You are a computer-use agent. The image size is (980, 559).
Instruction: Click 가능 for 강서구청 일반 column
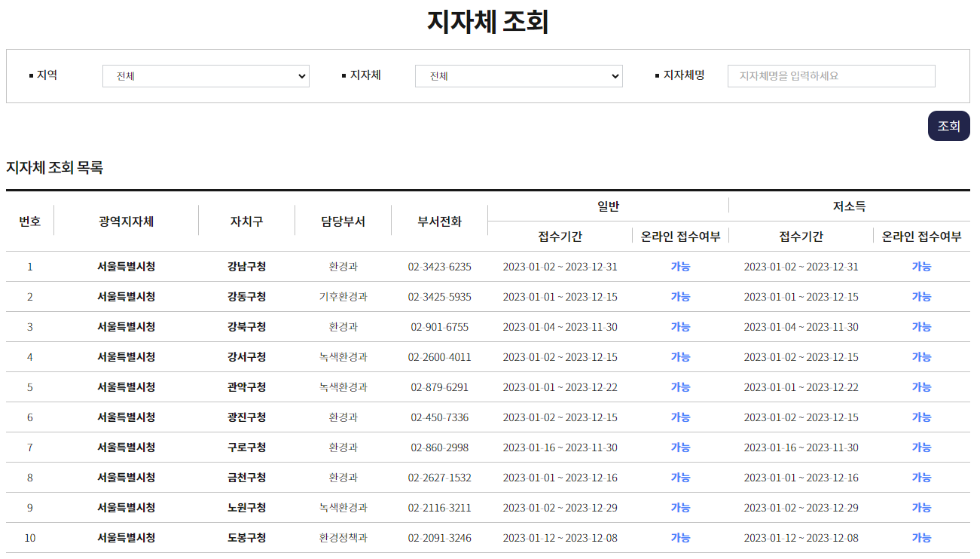coord(680,356)
